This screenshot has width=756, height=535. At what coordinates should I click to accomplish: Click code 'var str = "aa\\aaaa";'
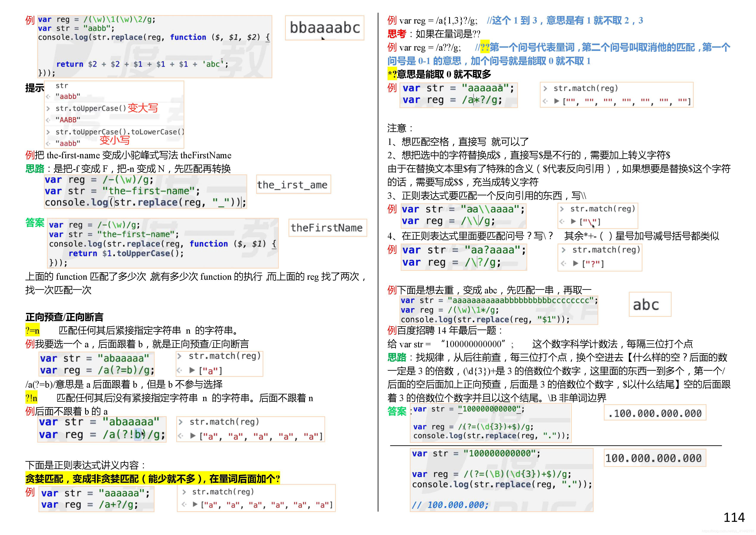coord(463,209)
